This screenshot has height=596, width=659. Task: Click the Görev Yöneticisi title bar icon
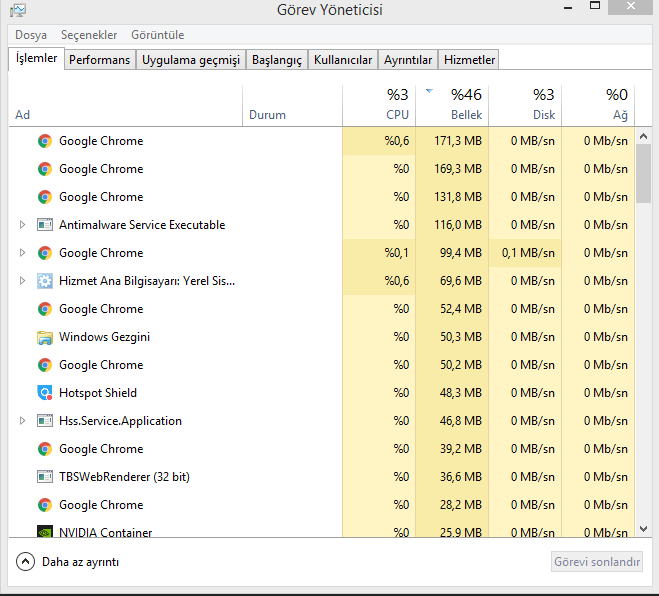(x=18, y=10)
